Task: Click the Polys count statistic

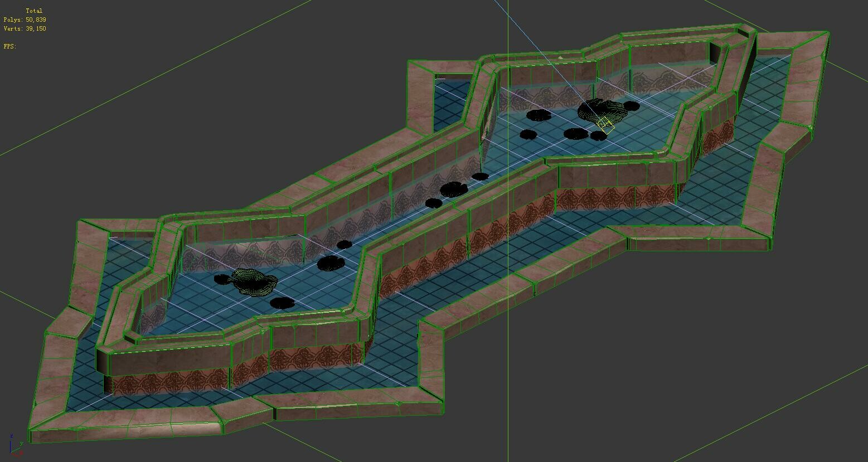Action: pyautogui.click(x=26, y=18)
